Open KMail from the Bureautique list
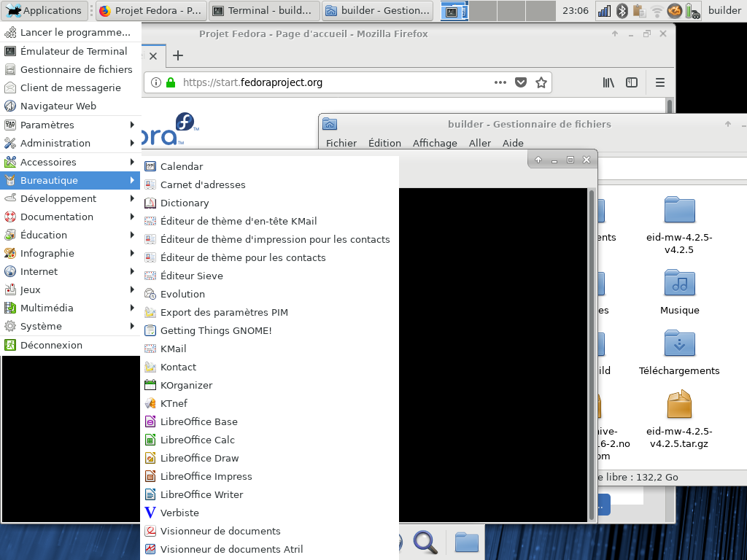The height and width of the screenshot is (560, 747). (x=270, y=349)
